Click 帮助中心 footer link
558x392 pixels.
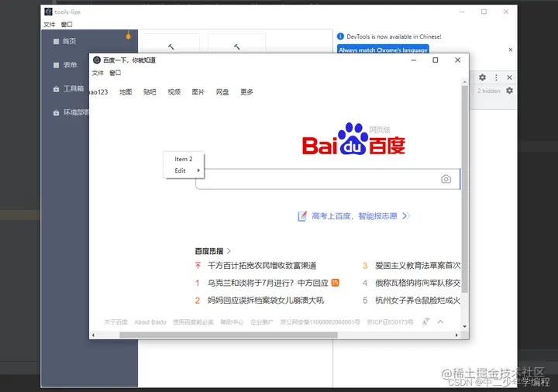[x=232, y=322]
